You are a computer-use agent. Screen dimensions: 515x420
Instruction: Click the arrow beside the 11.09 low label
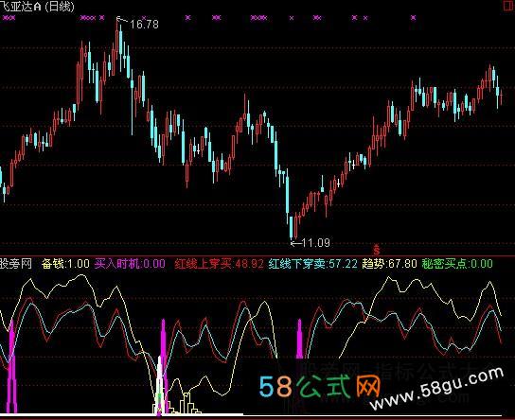[x=296, y=243]
